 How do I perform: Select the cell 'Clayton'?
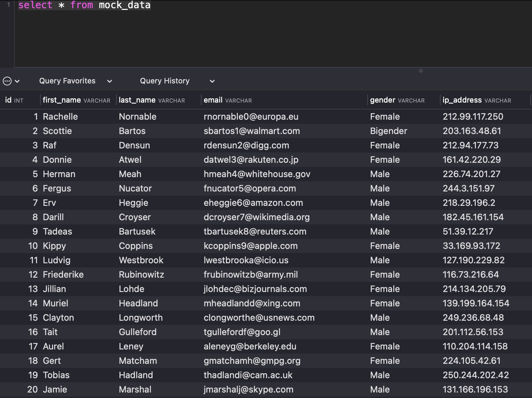point(58,318)
